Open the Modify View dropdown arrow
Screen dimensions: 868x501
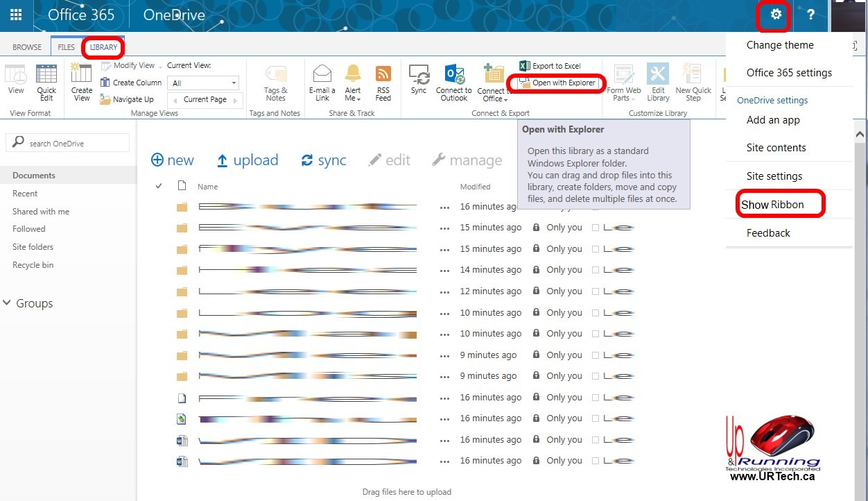(160, 66)
